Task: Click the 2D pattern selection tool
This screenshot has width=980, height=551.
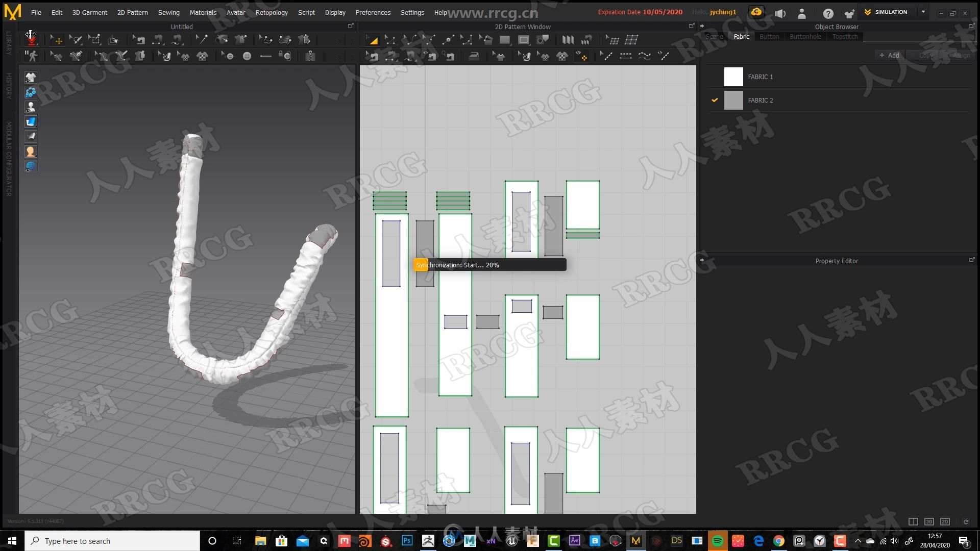Action: point(374,39)
